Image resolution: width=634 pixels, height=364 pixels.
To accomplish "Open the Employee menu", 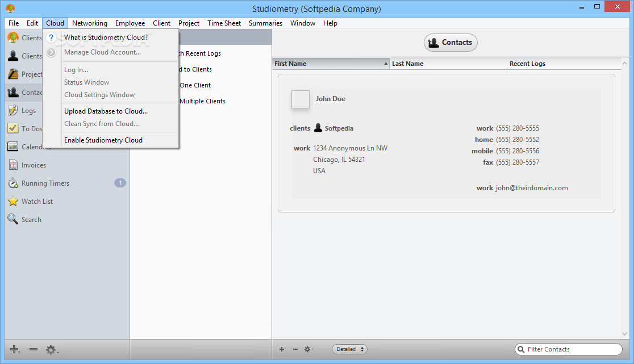I will 130,23.
